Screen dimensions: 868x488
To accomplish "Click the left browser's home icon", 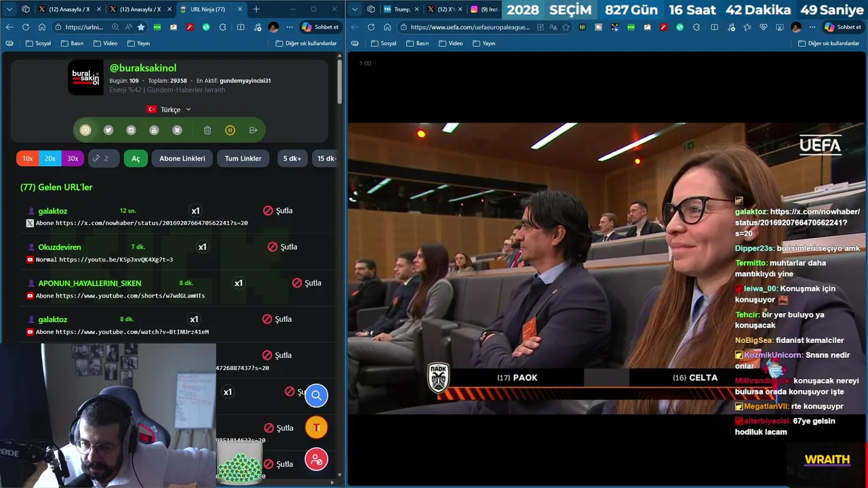I will click(x=42, y=27).
